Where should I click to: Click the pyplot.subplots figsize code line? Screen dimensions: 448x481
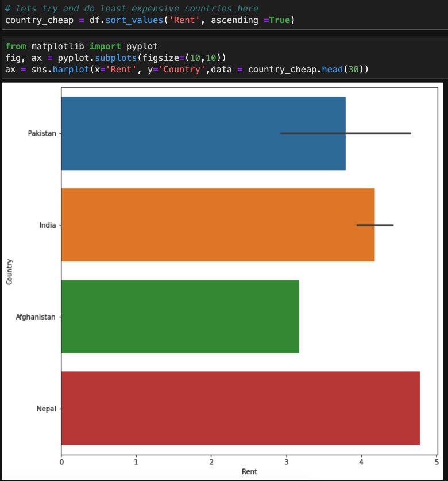point(115,57)
